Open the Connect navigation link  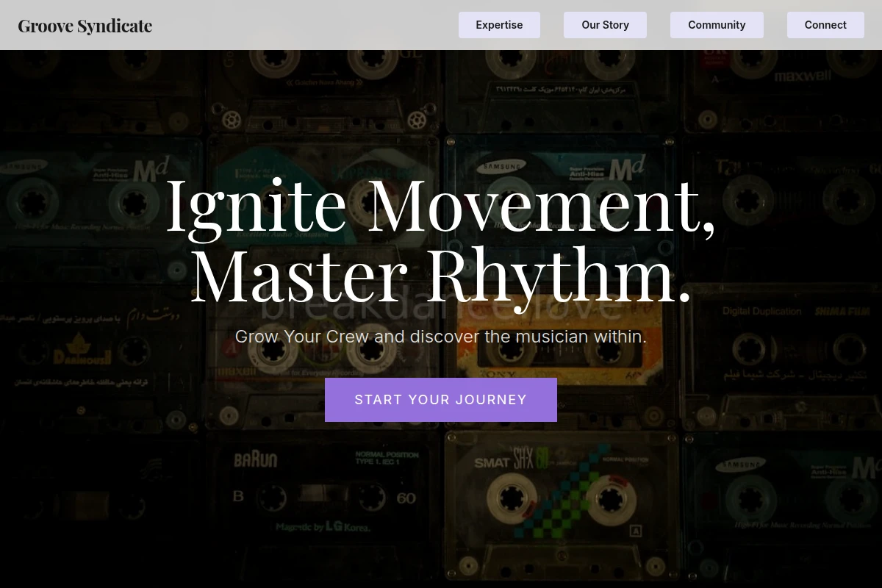pyautogui.click(x=825, y=25)
